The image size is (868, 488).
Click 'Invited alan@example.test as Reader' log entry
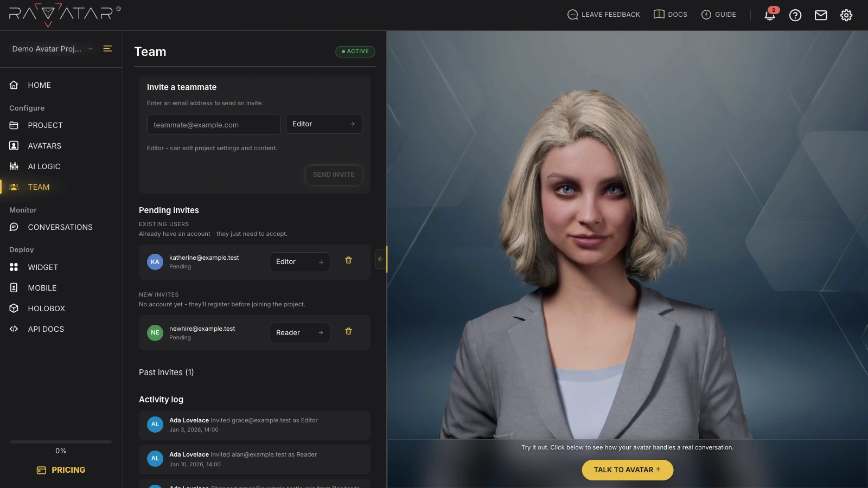(x=254, y=459)
